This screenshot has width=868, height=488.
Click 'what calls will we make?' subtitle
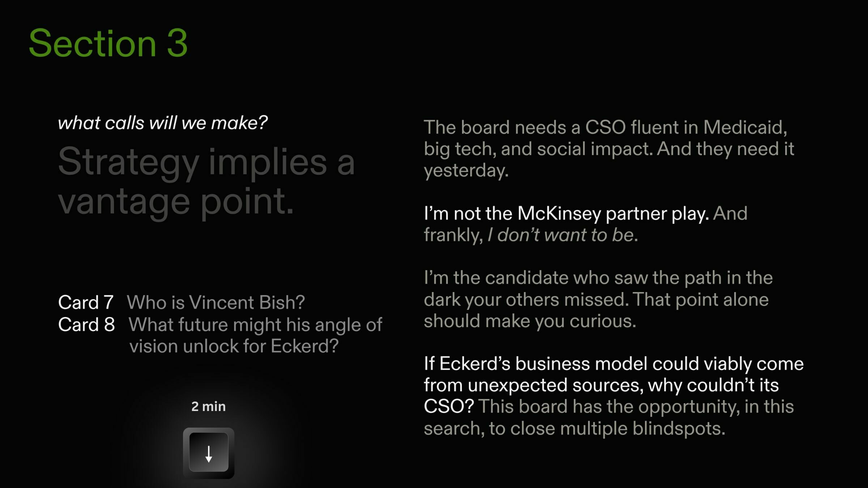tap(163, 123)
